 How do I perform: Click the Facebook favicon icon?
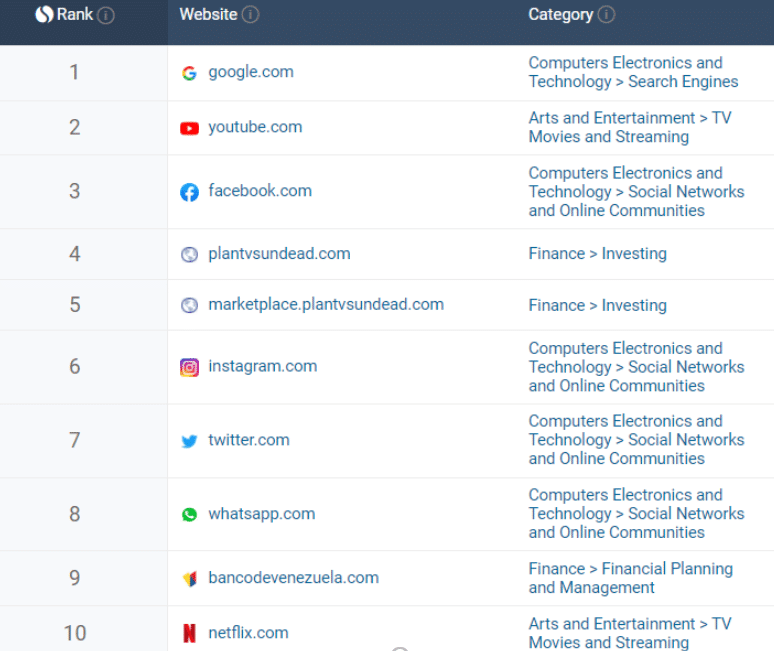click(189, 192)
